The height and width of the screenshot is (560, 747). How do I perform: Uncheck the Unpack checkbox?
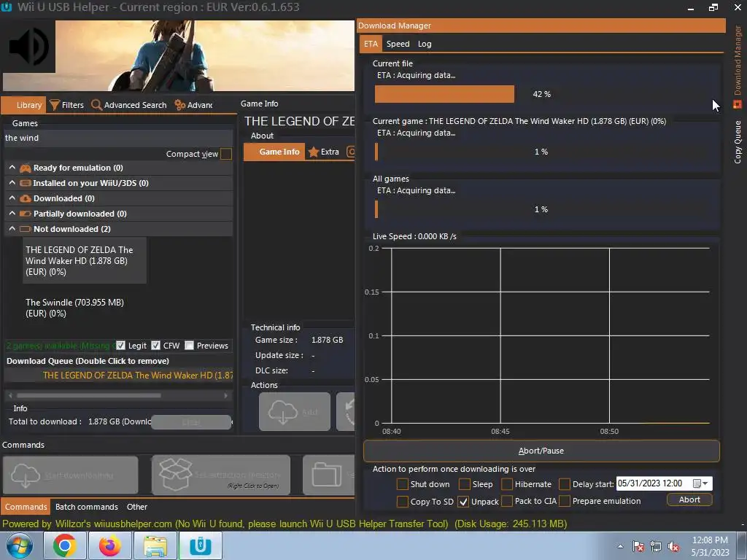pos(463,502)
